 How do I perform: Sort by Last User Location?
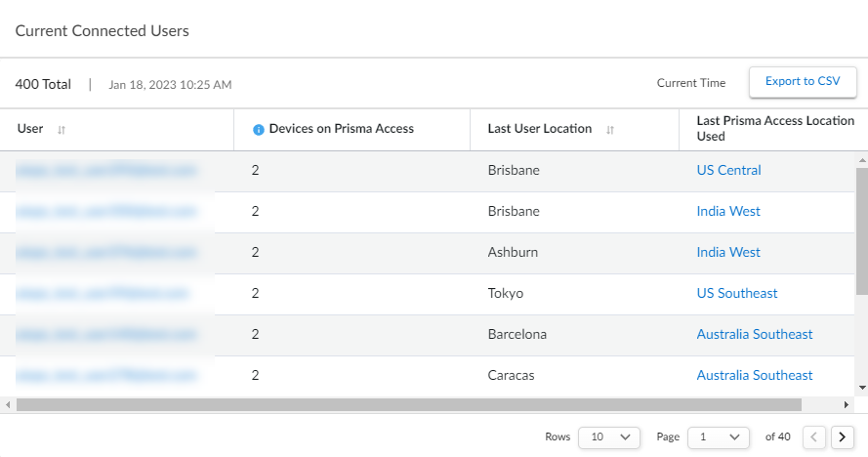click(x=609, y=130)
